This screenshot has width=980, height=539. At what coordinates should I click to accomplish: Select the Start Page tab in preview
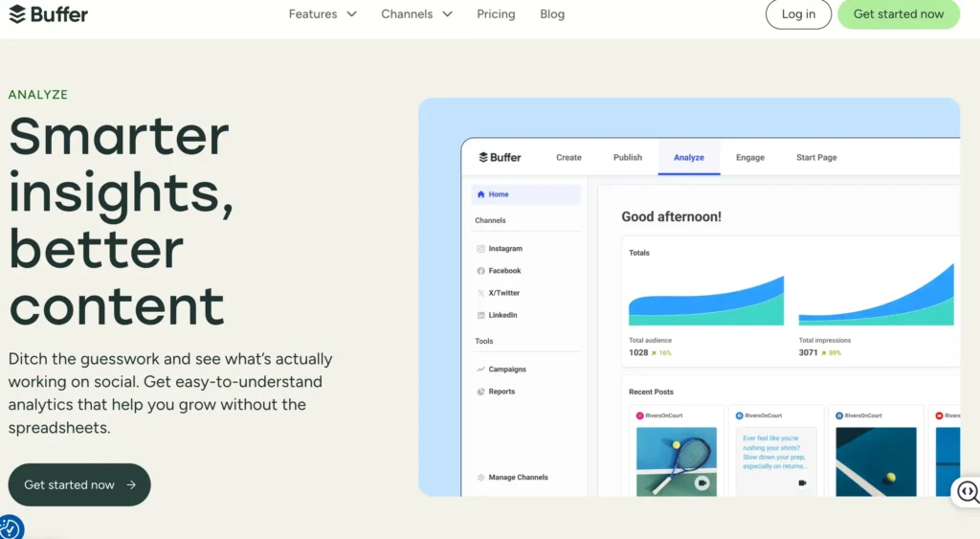pyautogui.click(x=816, y=158)
